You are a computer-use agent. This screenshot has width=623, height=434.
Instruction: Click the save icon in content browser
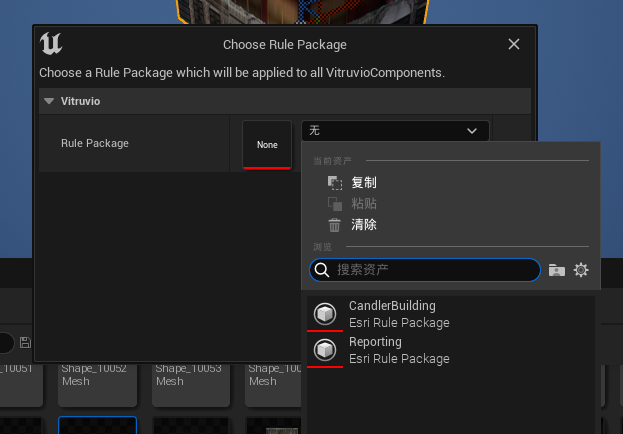point(25,343)
